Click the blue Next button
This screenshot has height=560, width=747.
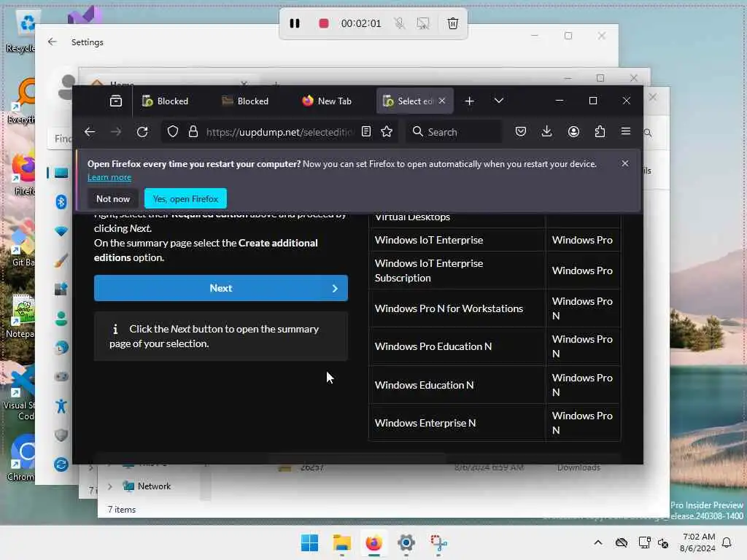tap(220, 288)
